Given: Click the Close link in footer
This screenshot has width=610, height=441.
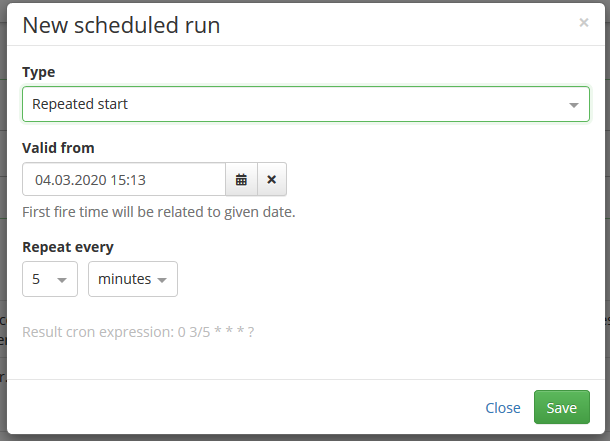Looking at the screenshot, I should click(503, 408).
